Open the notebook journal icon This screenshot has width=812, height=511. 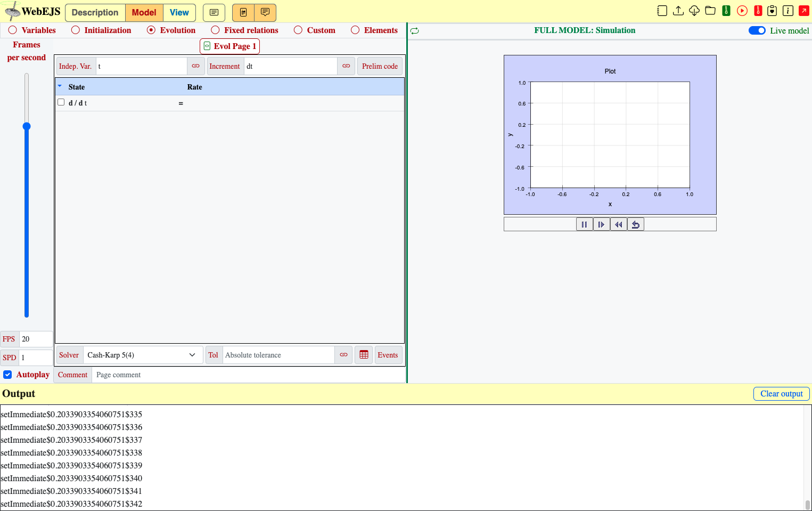pos(662,11)
